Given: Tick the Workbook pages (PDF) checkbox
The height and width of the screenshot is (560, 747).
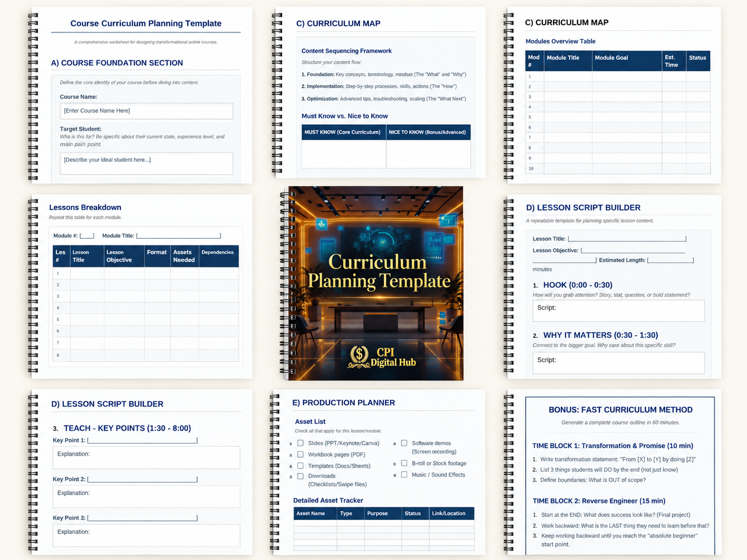Looking at the screenshot, I should 301,454.
